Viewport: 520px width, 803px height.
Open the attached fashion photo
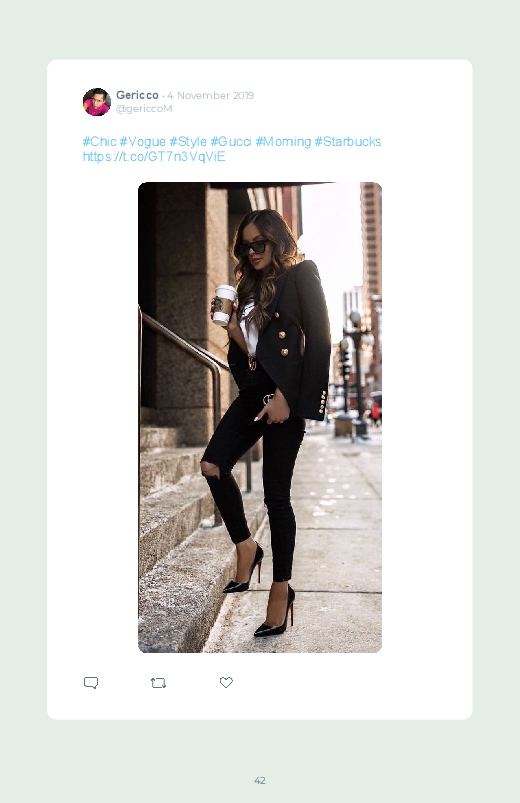[260, 417]
